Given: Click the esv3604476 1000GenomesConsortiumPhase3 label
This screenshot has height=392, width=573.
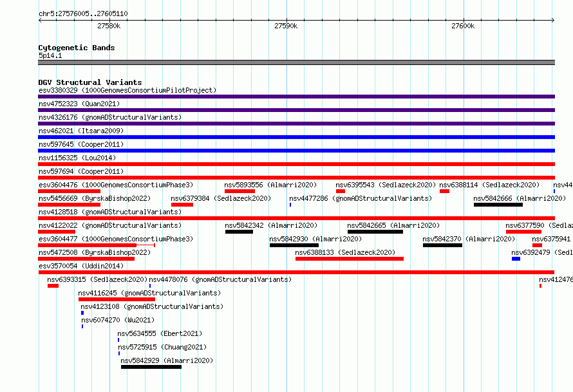Looking at the screenshot, I should 116,185.
